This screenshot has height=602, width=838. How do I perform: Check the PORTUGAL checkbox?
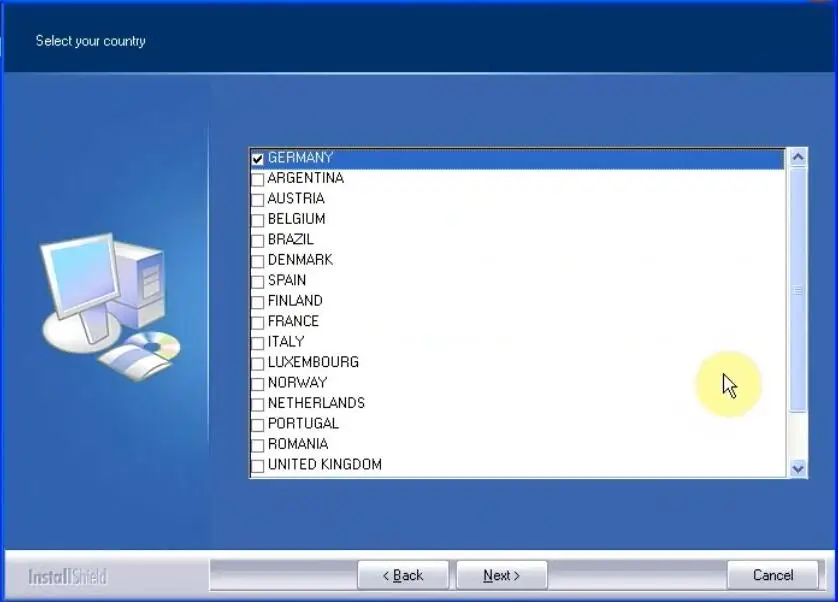[258, 425]
